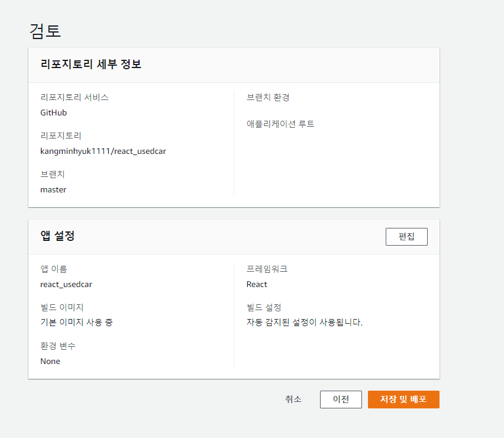The width and height of the screenshot is (504, 438).
Task: Click the react_usedcar app name value
Action: click(66, 284)
